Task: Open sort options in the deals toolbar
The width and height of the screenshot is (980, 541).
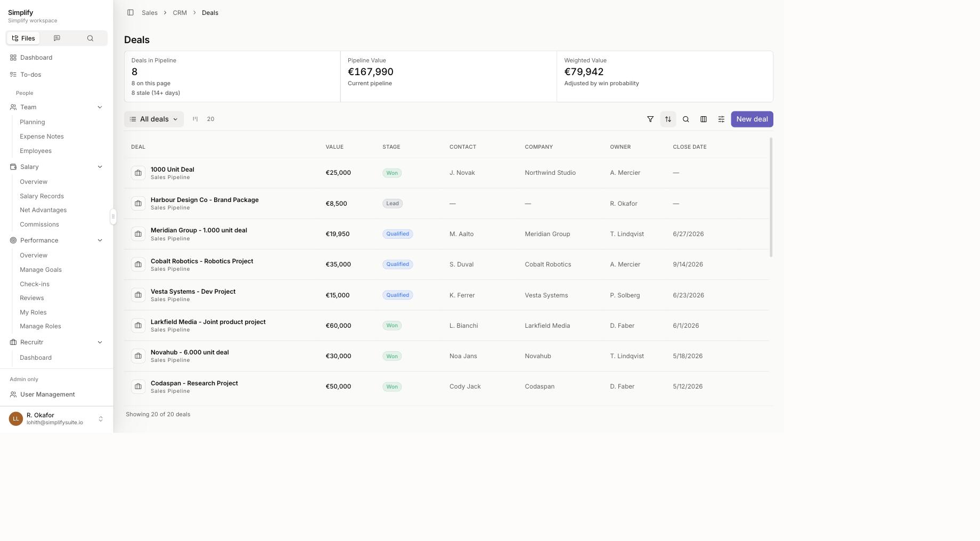Action: [x=668, y=119]
